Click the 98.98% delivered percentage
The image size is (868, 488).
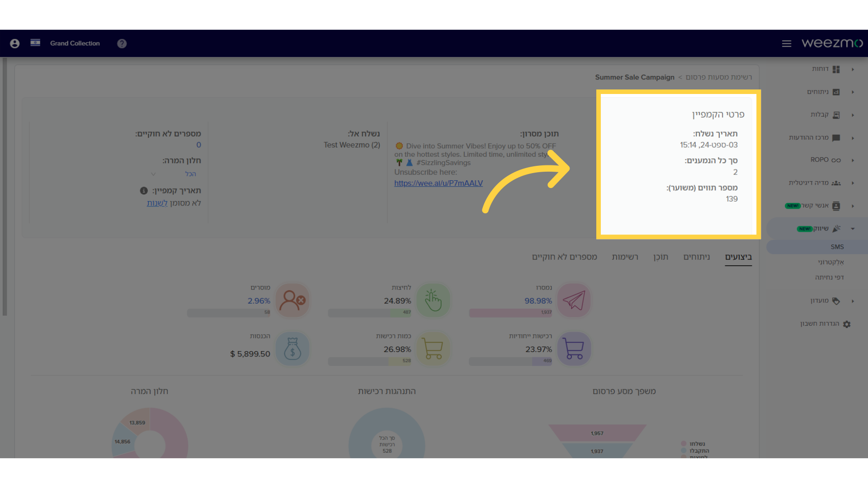[538, 301]
